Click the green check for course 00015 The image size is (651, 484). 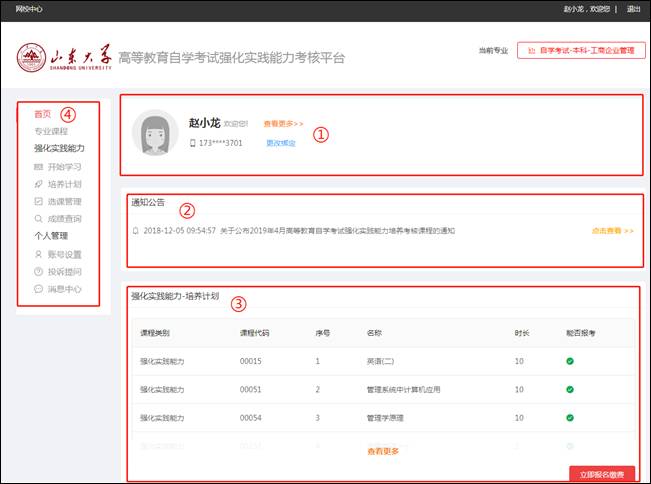coord(569,360)
